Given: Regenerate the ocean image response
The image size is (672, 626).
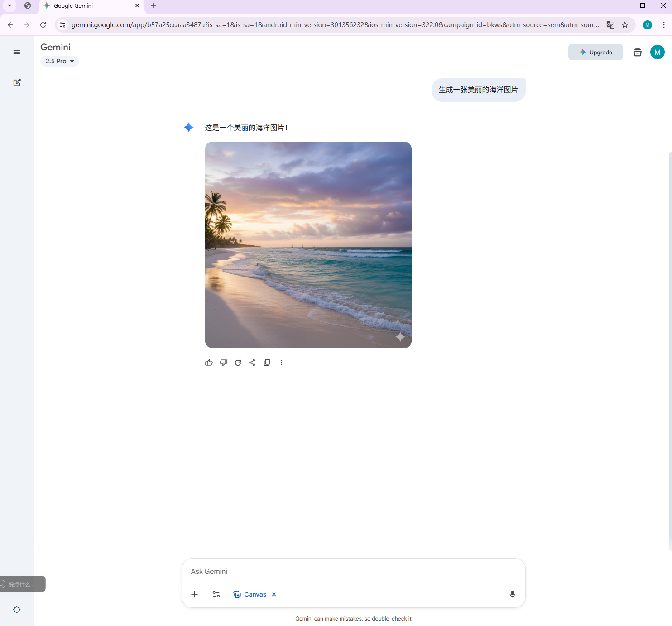Looking at the screenshot, I should tap(238, 362).
